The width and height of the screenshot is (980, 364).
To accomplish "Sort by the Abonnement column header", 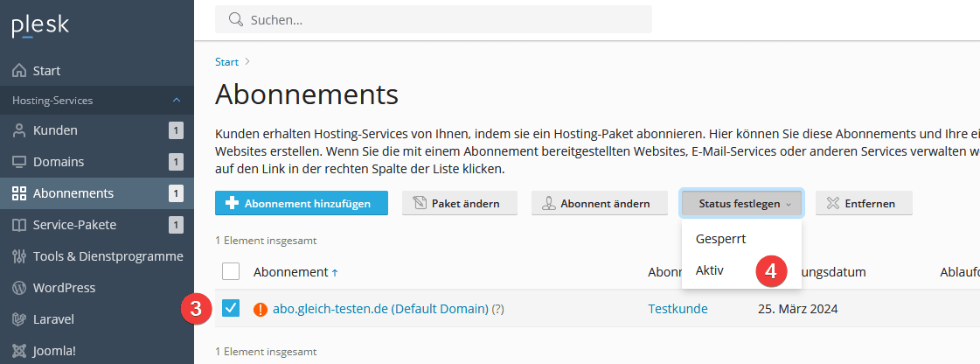I will (291, 272).
